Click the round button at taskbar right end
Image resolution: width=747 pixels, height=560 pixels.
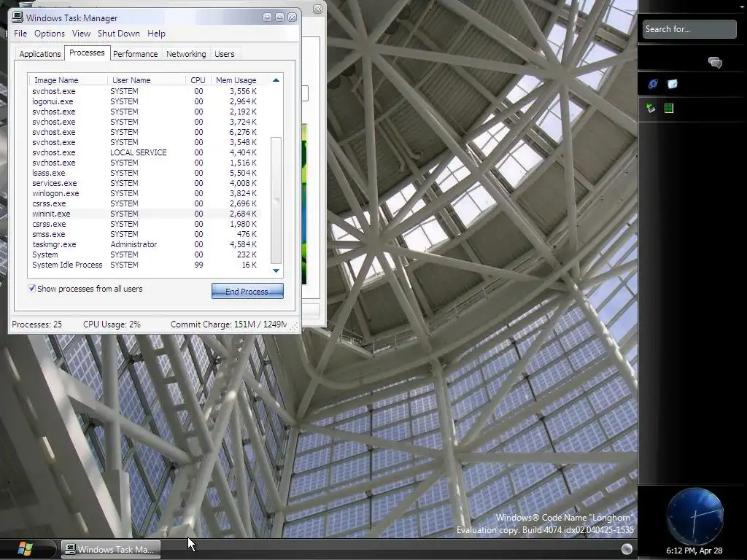(x=627, y=549)
